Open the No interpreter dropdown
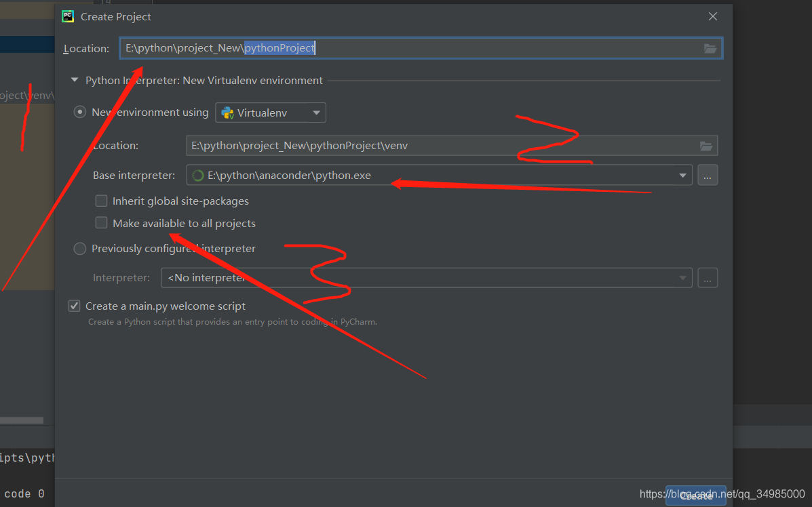Viewport: 812px width, 507px height. pyautogui.click(x=427, y=278)
